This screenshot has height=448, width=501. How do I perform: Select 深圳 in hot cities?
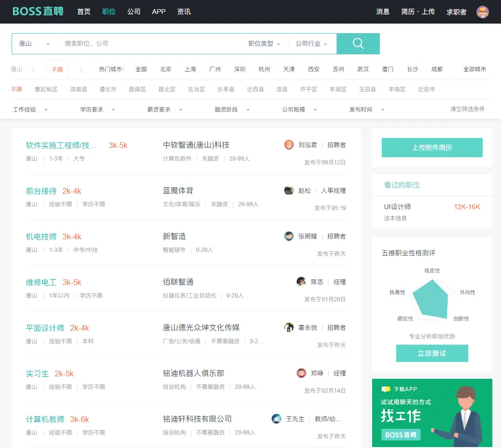239,69
